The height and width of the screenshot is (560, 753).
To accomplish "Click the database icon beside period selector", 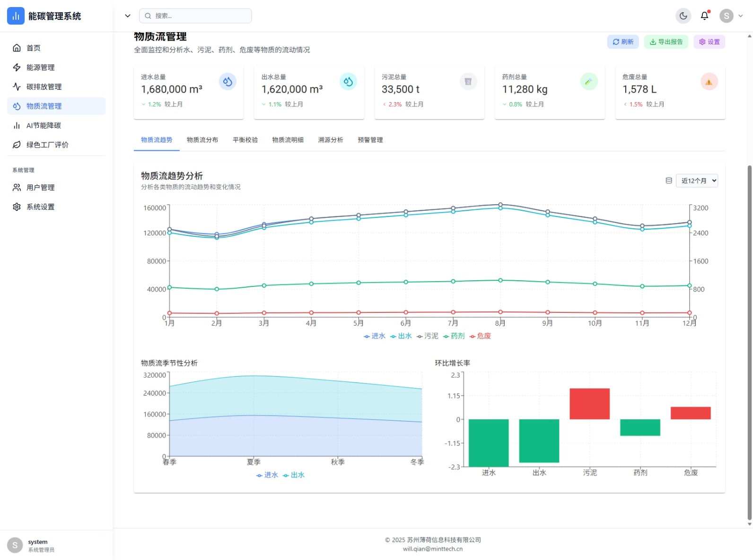I will (x=669, y=181).
